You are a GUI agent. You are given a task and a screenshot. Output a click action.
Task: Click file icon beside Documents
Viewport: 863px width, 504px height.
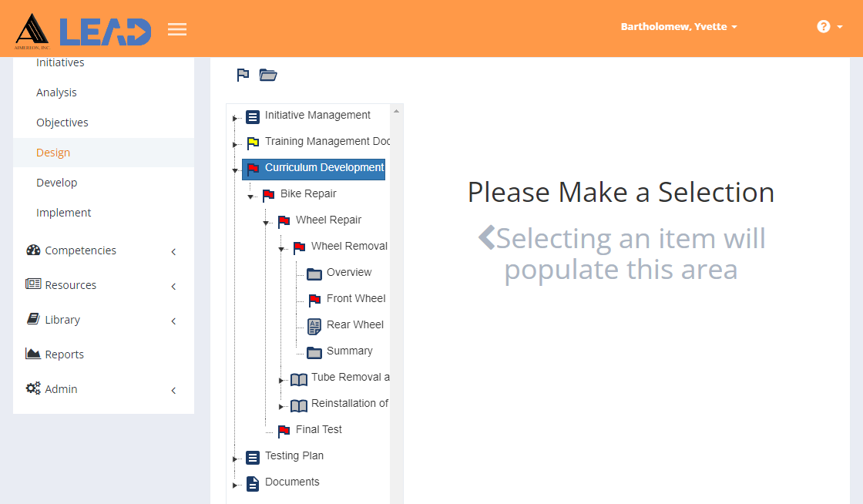[253, 484]
